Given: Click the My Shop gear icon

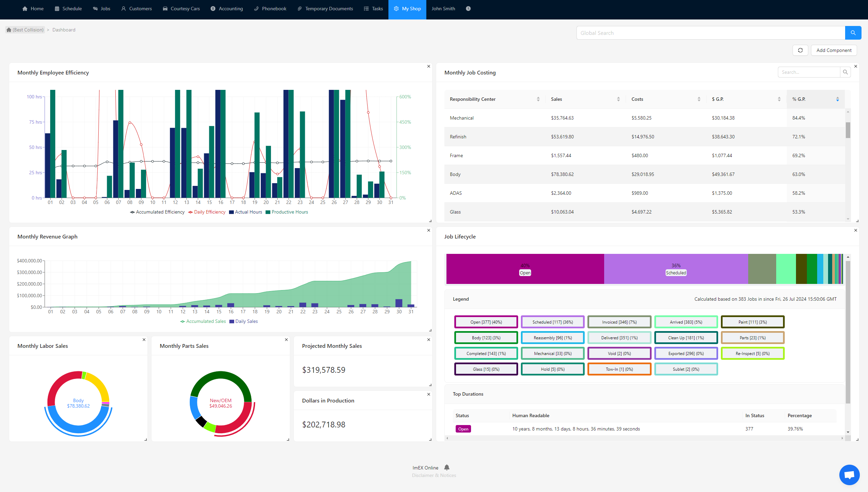Looking at the screenshot, I should point(396,9).
